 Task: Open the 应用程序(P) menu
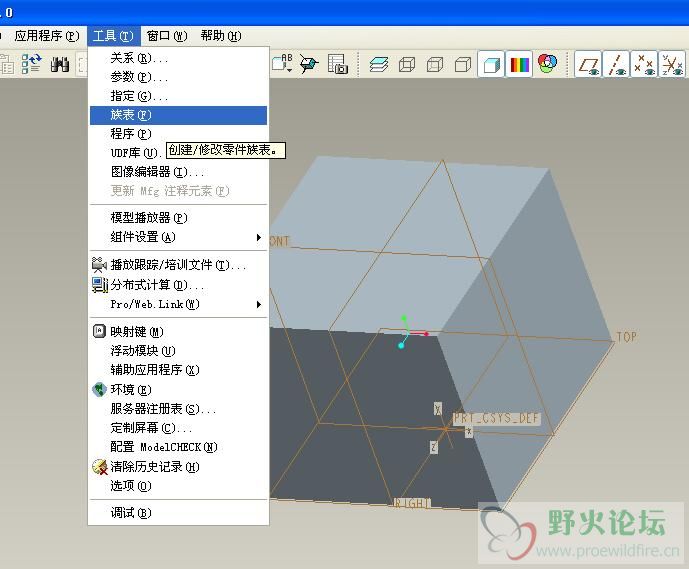pos(47,36)
